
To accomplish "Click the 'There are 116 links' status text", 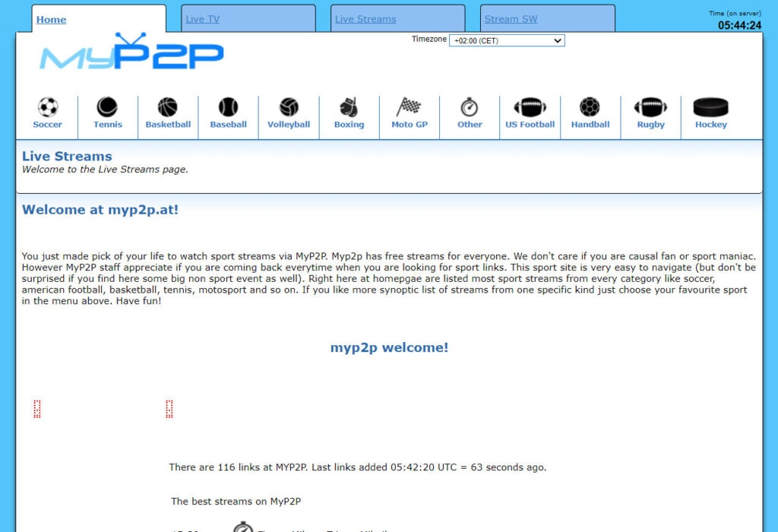I will (357, 467).
